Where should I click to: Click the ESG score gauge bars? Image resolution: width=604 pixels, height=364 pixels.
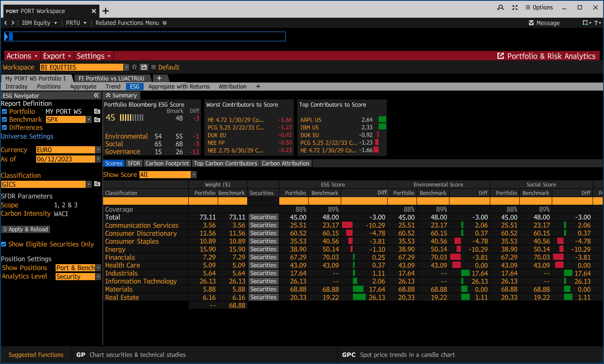point(131,118)
